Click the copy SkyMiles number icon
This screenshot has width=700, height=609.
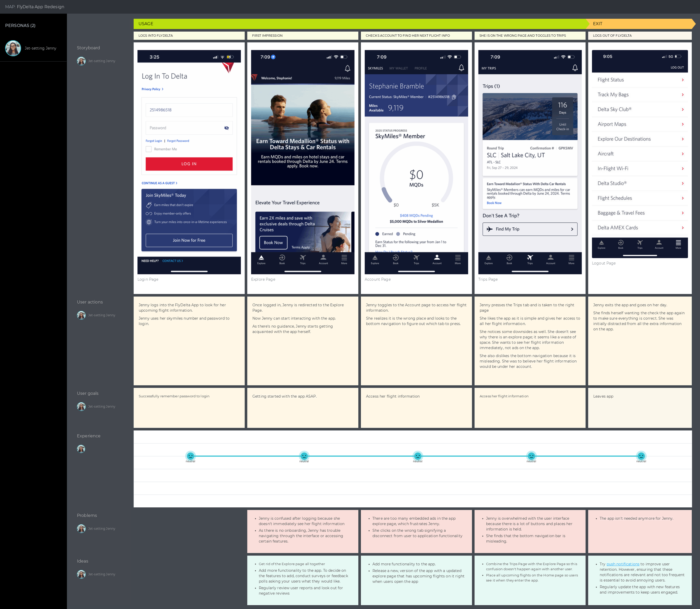click(x=454, y=97)
